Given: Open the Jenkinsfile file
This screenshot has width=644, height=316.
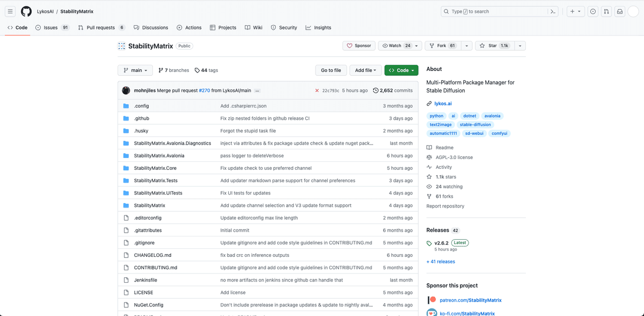Looking at the screenshot, I should pyautogui.click(x=145, y=280).
